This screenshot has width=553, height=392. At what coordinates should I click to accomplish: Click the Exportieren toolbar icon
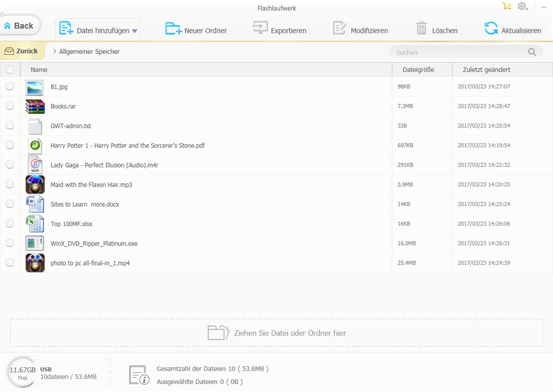[x=260, y=29]
